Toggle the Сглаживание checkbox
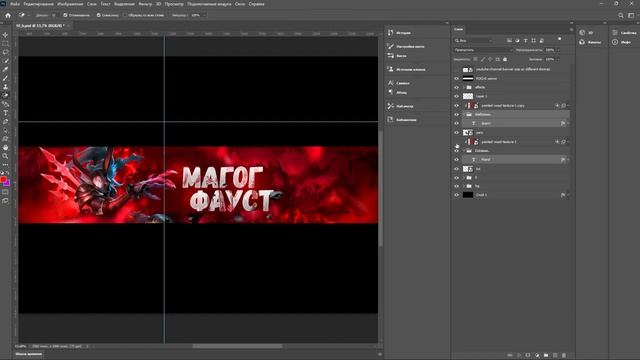Image resolution: width=640 pixels, height=360 pixels. (65, 15)
